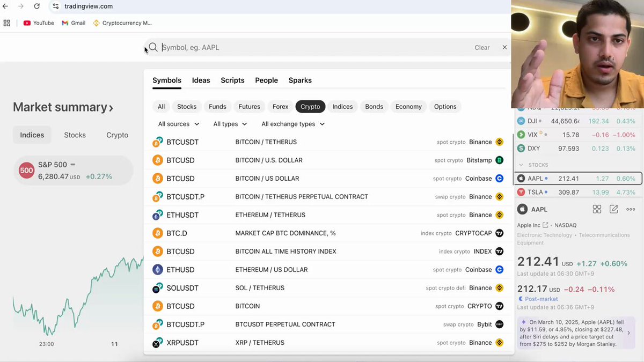
Task: Select the Economy filter chip
Action: 408,107
